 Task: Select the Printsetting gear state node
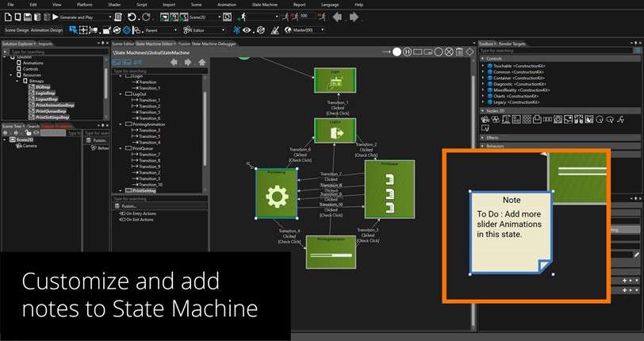[276, 193]
